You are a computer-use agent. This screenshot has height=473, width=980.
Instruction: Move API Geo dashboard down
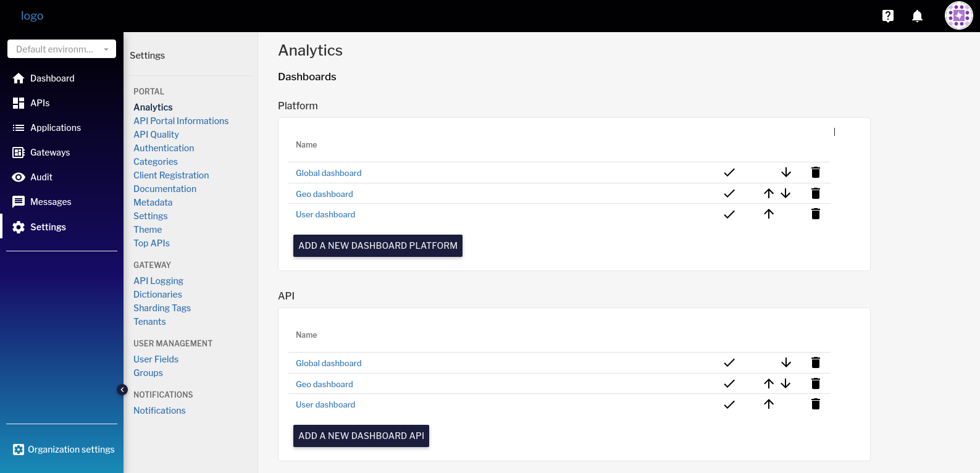coord(785,383)
